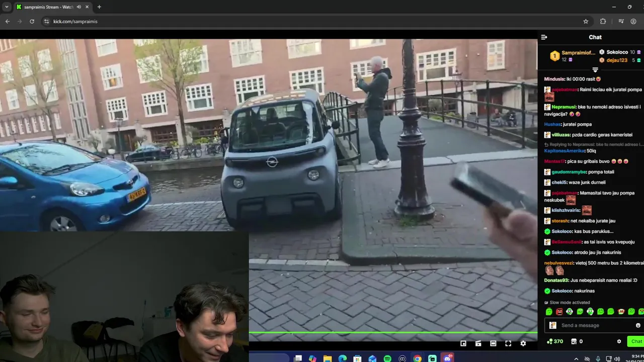Open the volume control in system tray

(617, 358)
